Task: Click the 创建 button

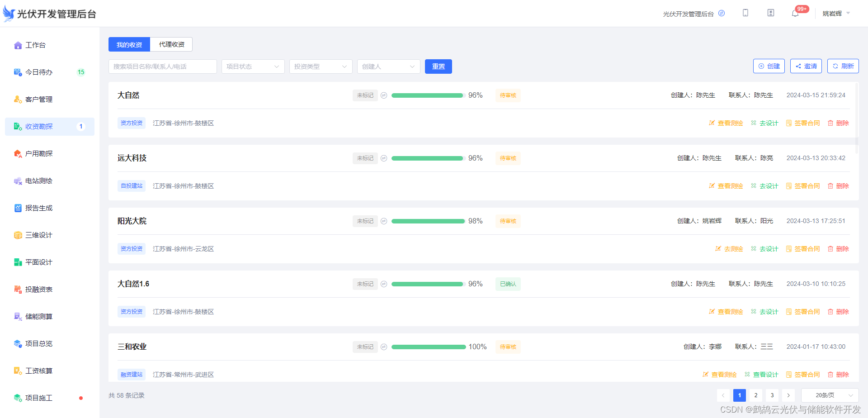Action: (769, 66)
